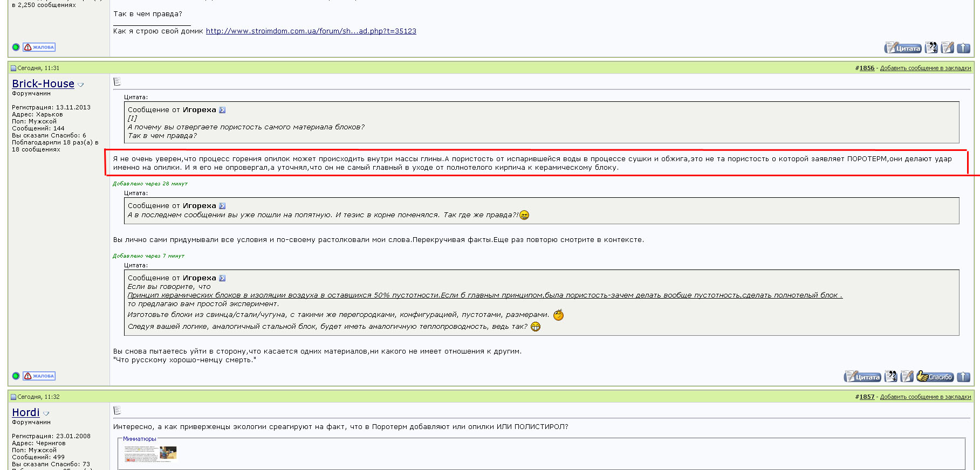This screenshot has height=470, width=980.
Task: Click the Цитата button in the top post
Action: click(x=903, y=48)
